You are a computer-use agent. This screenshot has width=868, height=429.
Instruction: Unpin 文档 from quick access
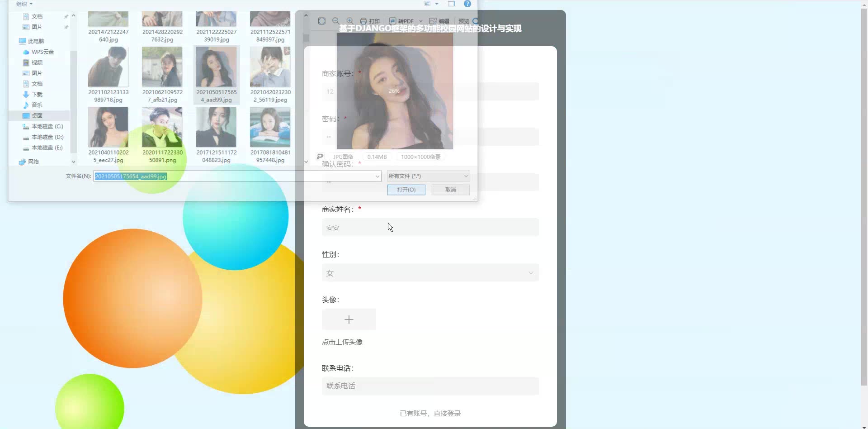(x=66, y=16)
